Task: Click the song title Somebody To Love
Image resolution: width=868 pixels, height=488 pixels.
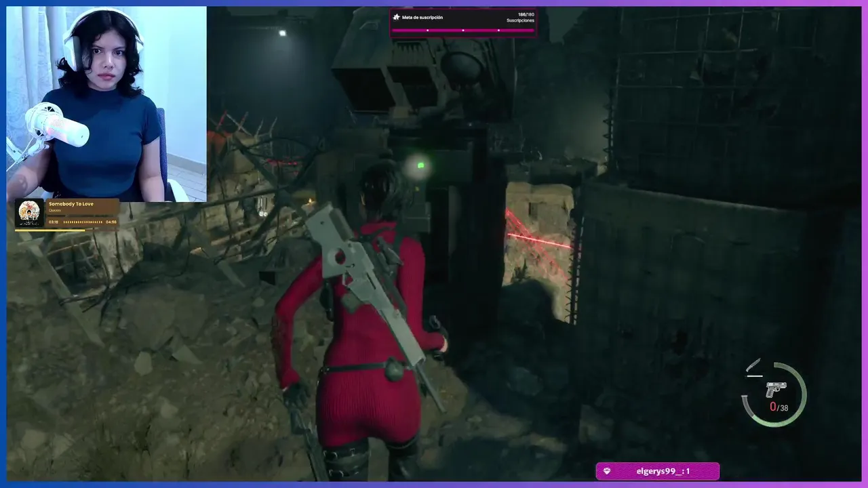Action: tap(71, 204)
